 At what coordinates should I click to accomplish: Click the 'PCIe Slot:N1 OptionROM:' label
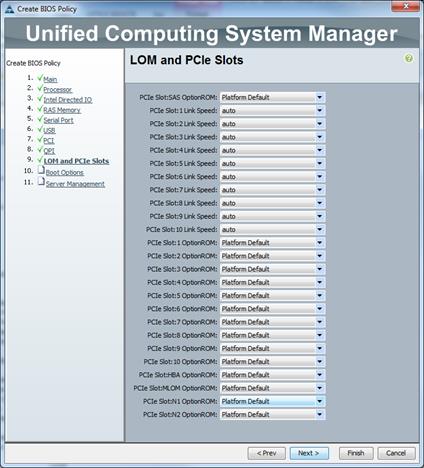(x=180, y=402)
